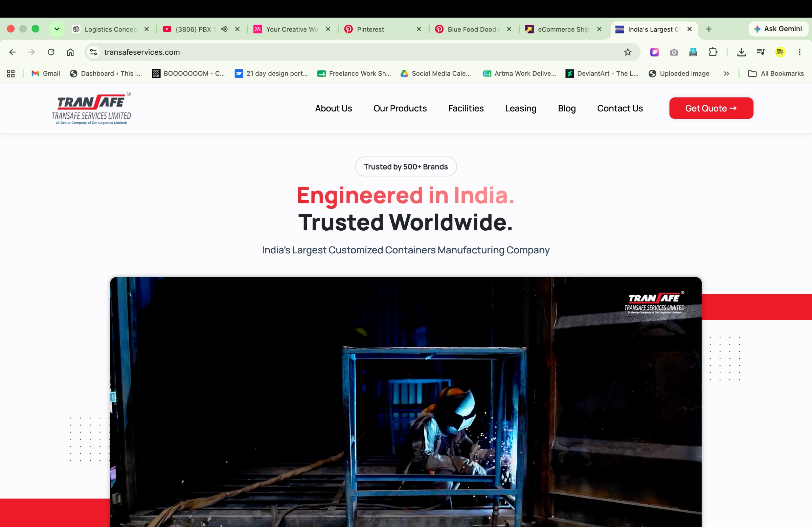Click the purple extension icon in toolbar

point(654,52)
